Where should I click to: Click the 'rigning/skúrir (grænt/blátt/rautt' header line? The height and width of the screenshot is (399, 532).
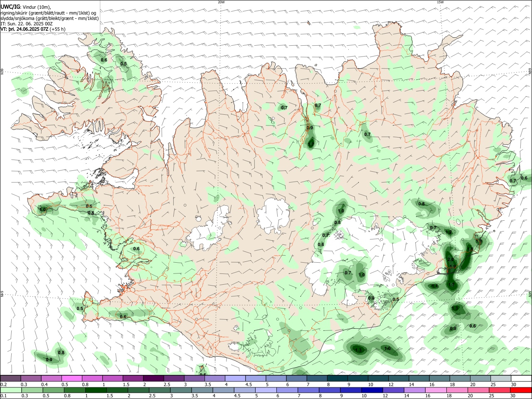coord(48,13)
